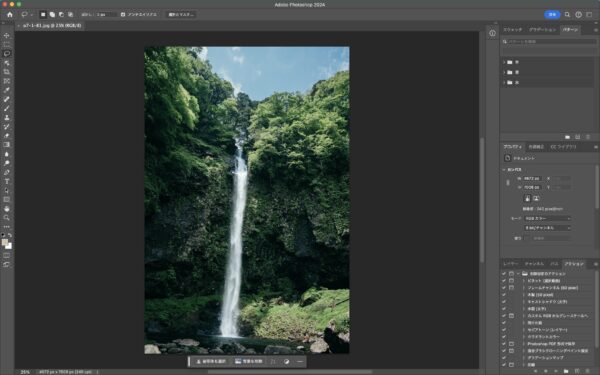Click the foreground color swatch
This screenshot has width=600, height=375.
5,242
